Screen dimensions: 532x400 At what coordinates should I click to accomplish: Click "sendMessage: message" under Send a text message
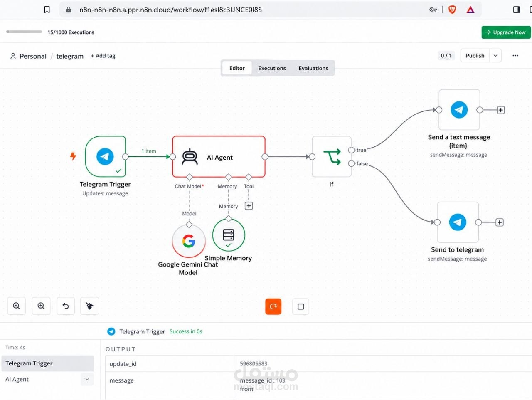point(458,155)
